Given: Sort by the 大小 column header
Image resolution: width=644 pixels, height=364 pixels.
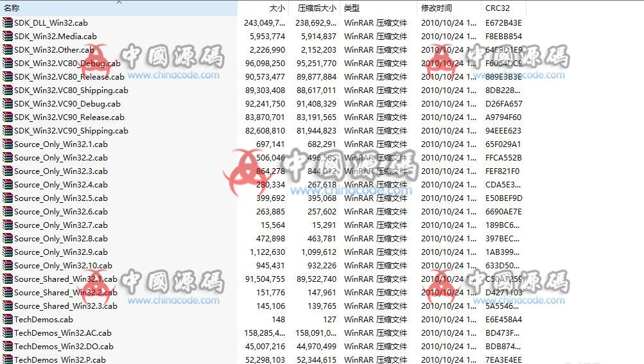Looking at the screenshot, I should [x=263, y=8].
